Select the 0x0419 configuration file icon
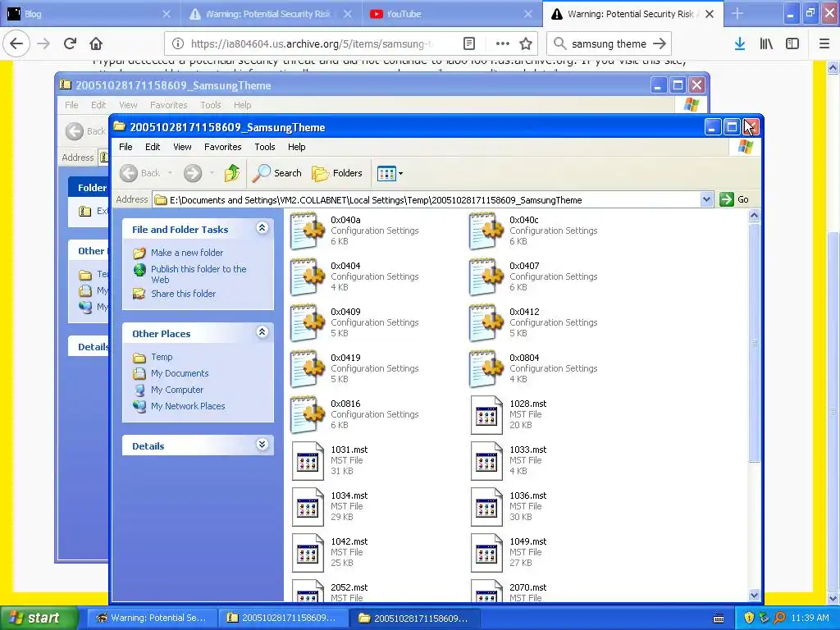The height and width of the screenshot is (630, 840). pyautogui.click(x=308, y=369)
